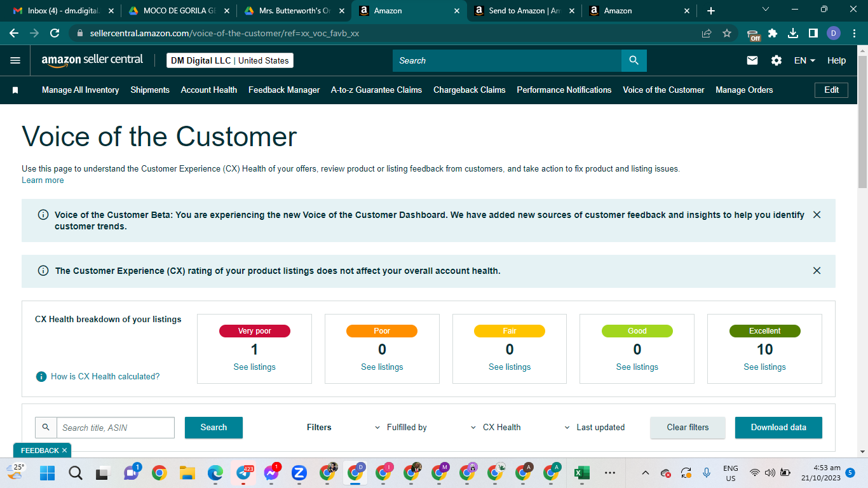Click the Amazon Seller Central logo
Image resolution: width=868 pixels, height=488 pixels.
[x=92, y=60]
